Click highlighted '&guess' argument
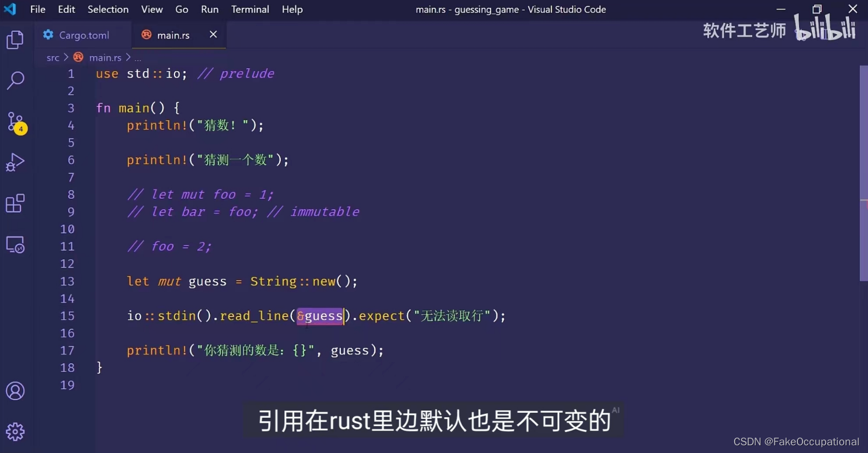 (x=320, y=316)
